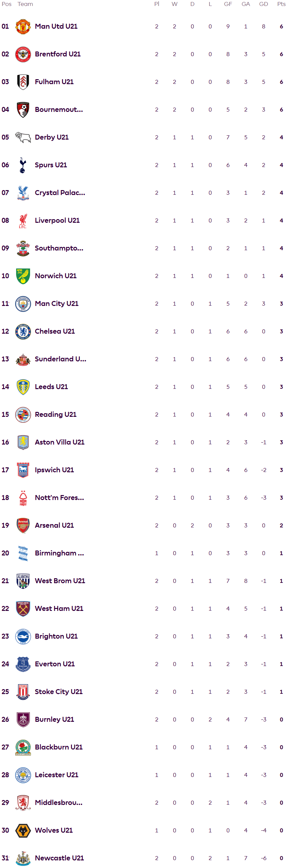Click the West Ham U21 crest
The image size is (289, 868).
pyautogui.click(x=23, y=609)
